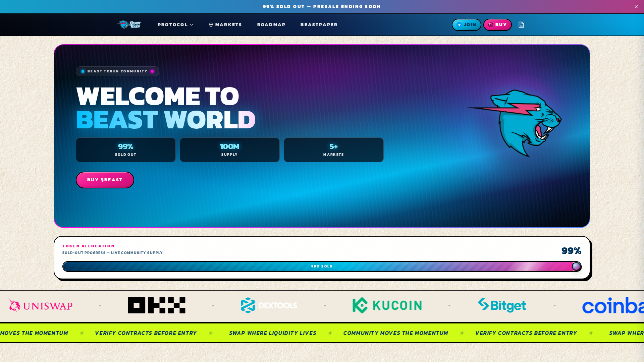Click the Join Telegram button

point(467,25)
